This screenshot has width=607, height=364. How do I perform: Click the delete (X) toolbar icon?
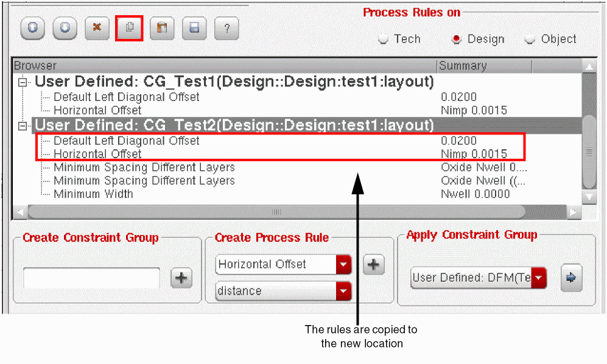coord(97,28)
